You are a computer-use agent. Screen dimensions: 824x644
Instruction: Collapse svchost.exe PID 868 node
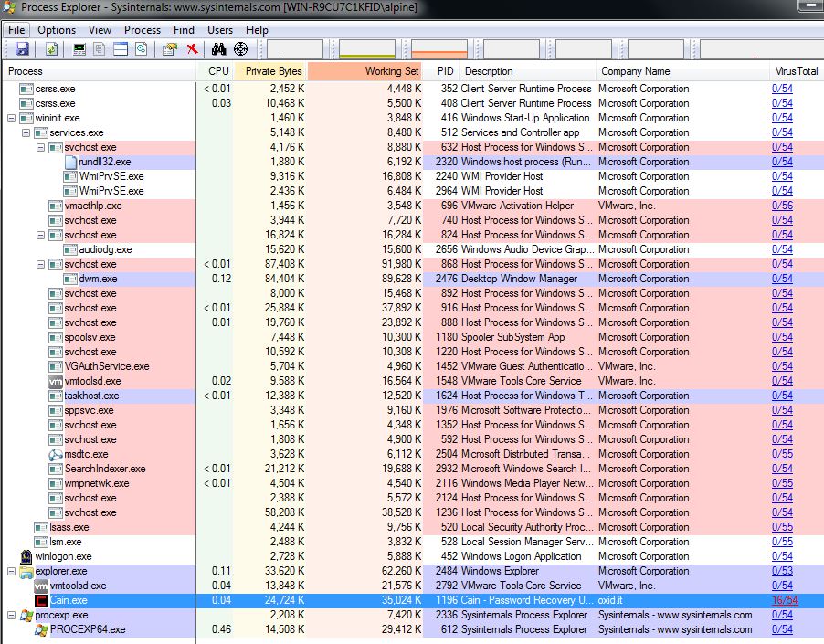pos(40,264)
